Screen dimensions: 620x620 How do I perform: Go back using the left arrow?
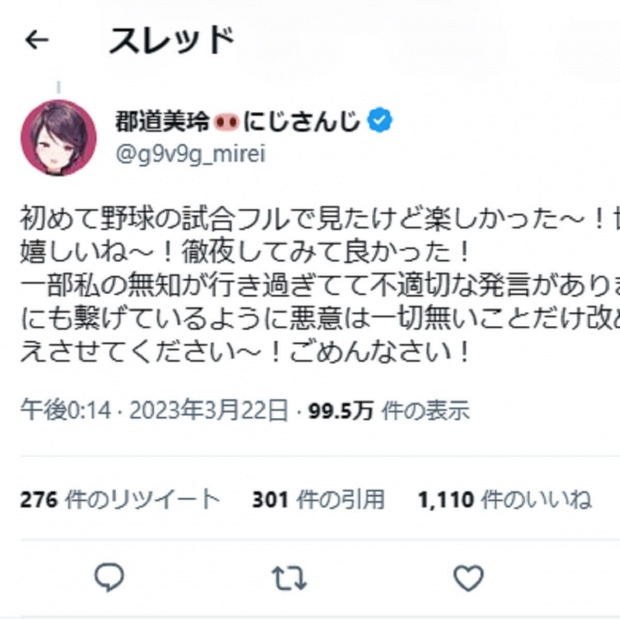coord(37,40)
